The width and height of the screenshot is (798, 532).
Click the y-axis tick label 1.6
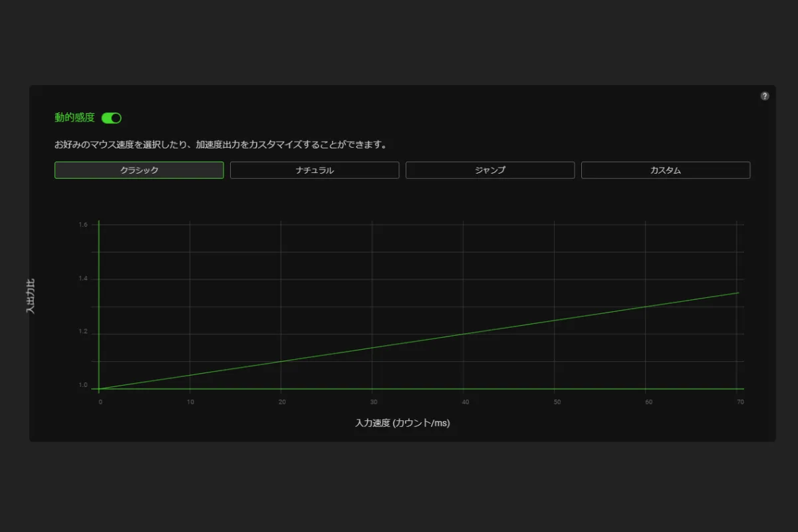coord(83,225)
